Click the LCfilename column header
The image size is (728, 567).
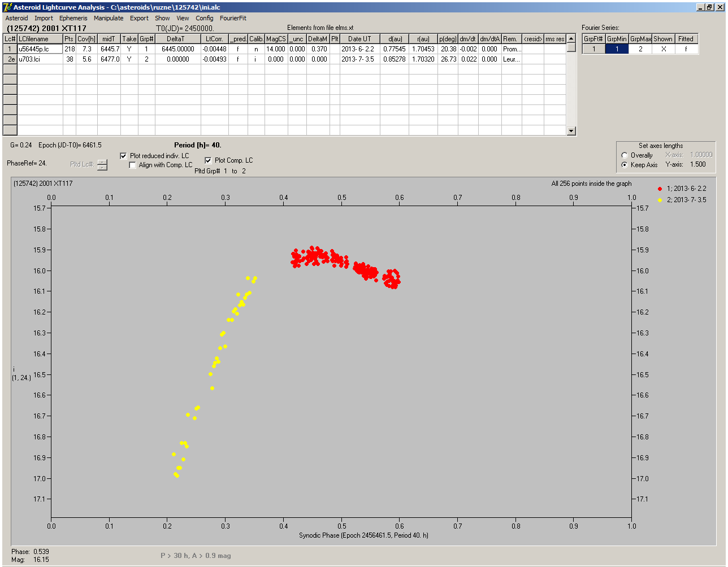pyautogui.click(x=40, y=39)
